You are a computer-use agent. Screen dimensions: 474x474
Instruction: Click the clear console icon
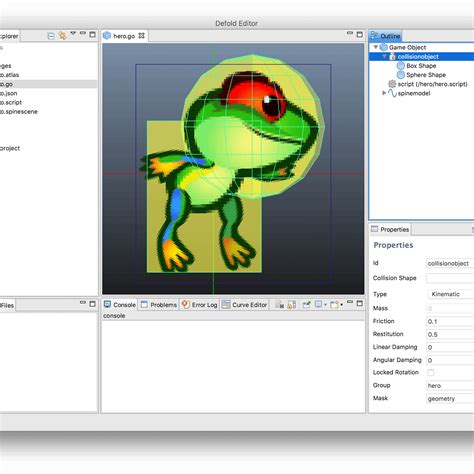coord(279,304)
